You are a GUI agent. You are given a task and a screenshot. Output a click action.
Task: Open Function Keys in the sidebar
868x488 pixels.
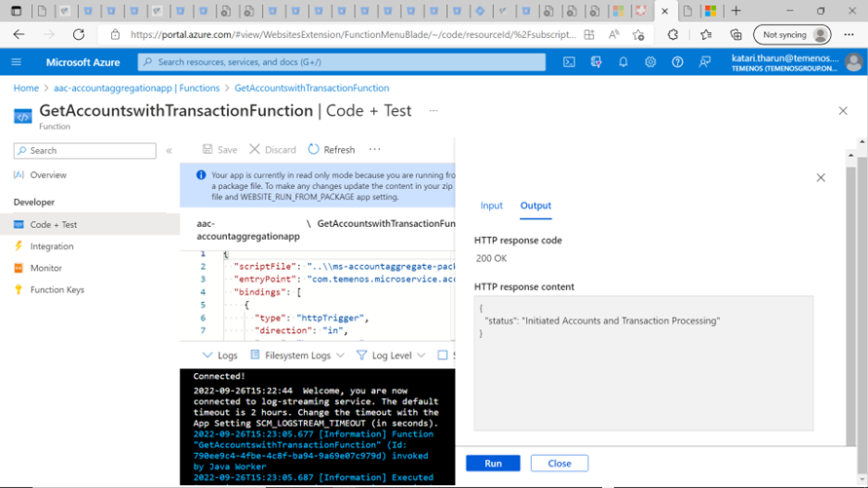(x=57, y=289)
